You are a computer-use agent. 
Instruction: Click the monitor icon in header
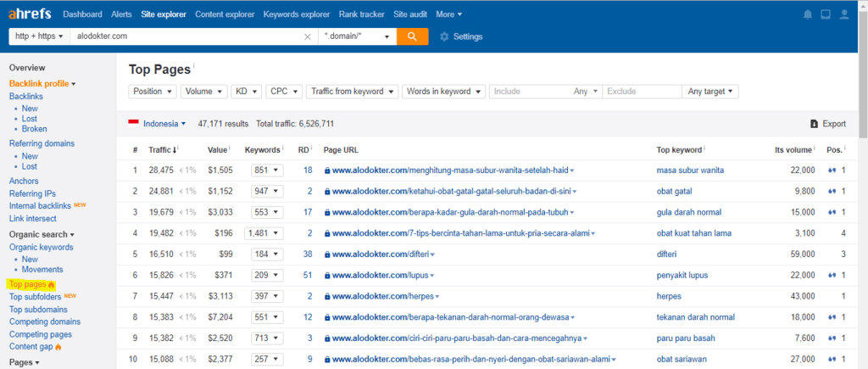826,14
